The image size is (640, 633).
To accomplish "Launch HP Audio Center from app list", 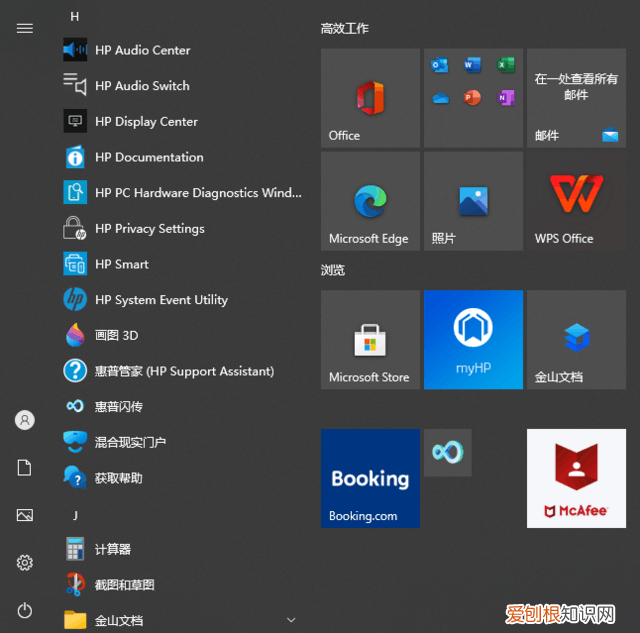I will (142, 50).
